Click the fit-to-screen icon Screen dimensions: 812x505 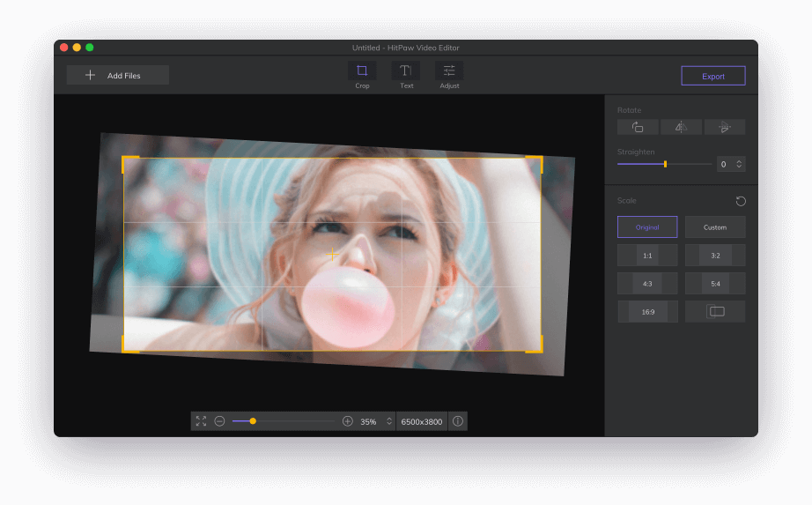(x=201, y=421)
